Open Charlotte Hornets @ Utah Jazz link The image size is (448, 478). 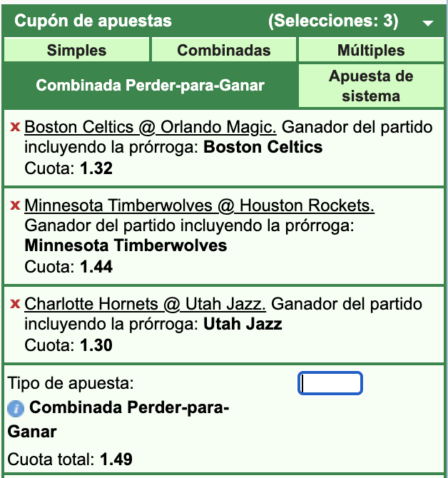[146, 305]
